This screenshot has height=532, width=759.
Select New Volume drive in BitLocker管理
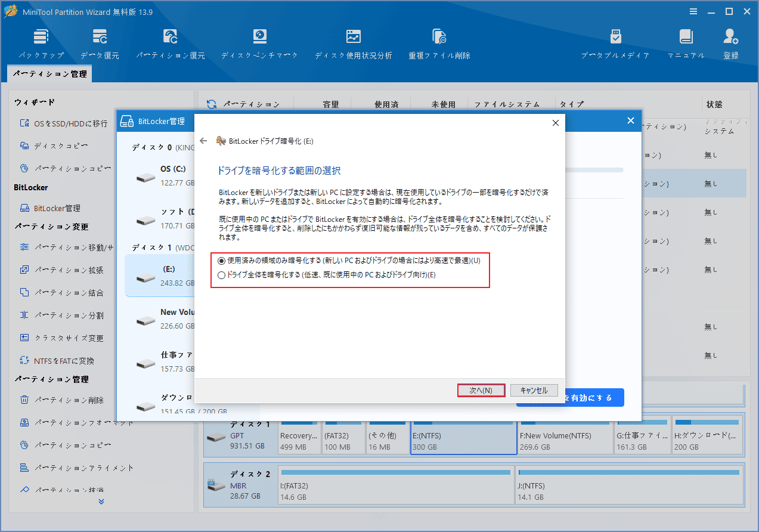[160, 319]
